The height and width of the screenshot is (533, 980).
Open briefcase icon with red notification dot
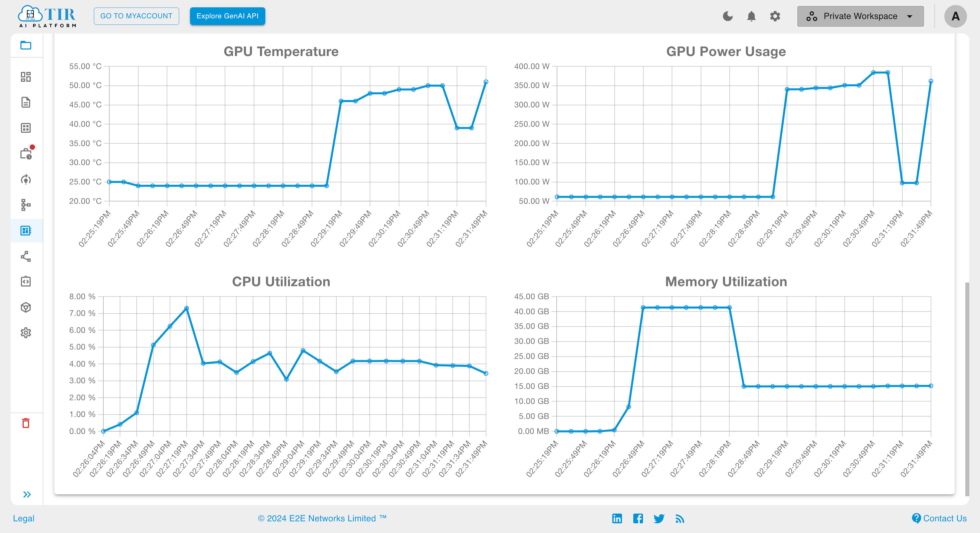pyautogui.click(x=27, y=153)
